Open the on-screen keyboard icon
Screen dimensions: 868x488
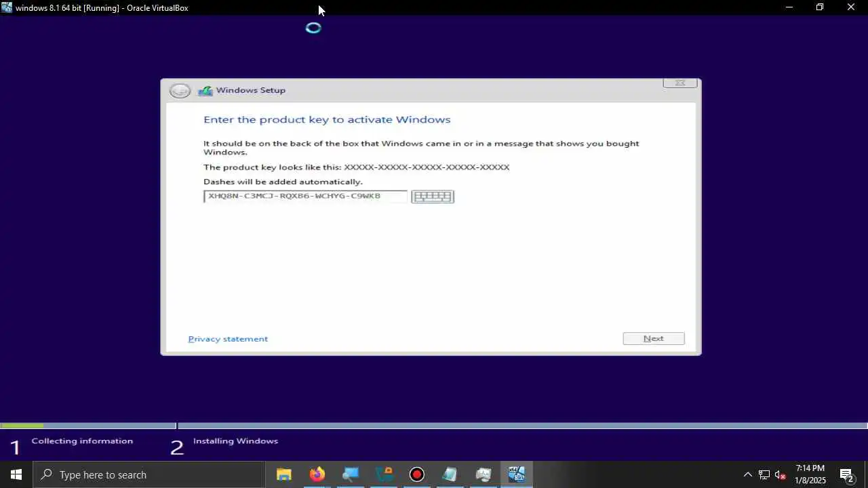(x=433, y=197)
